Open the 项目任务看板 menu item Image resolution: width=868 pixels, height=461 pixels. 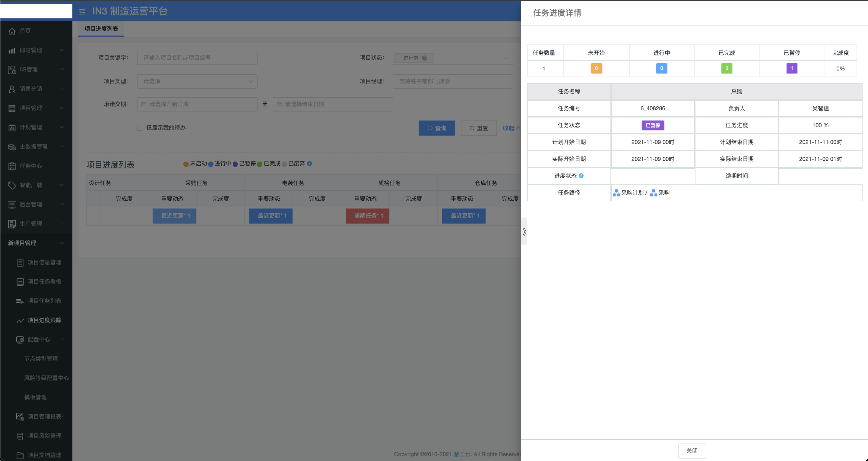44,281
